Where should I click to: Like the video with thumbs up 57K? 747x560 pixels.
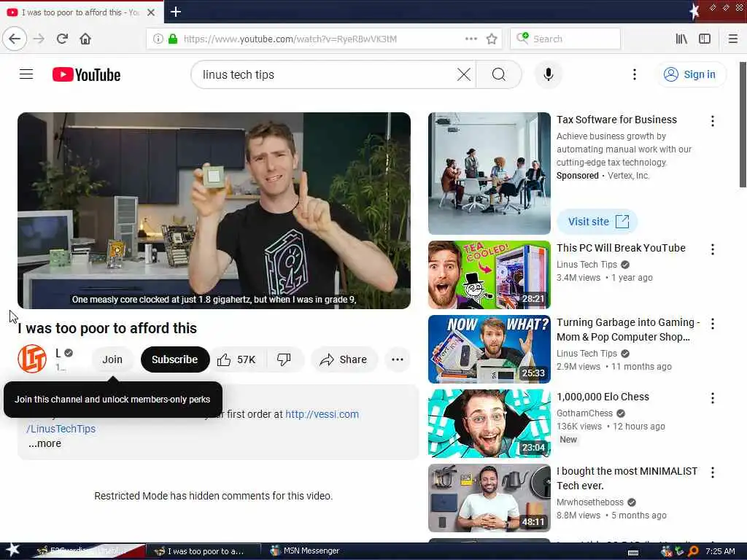pyautogui.click(x=237, y=359)
